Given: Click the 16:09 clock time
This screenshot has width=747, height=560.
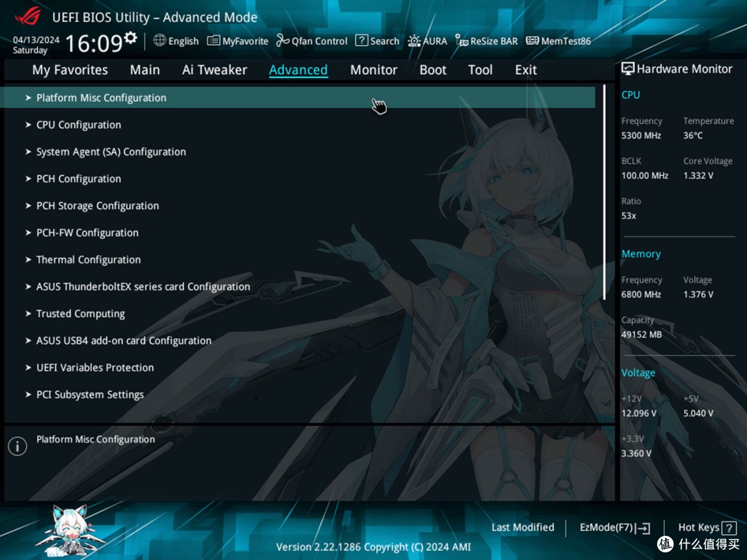Looking at the screenshot, I should [x=94, y=44].
